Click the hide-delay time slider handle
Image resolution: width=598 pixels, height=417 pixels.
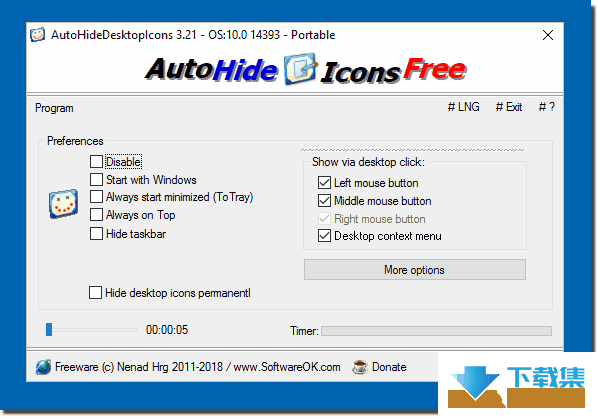click(x=49, y=330)
